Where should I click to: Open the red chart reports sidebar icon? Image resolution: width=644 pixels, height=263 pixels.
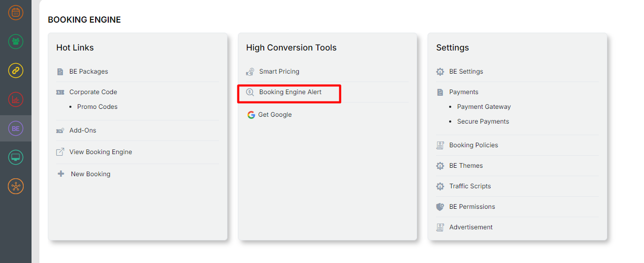16,99
